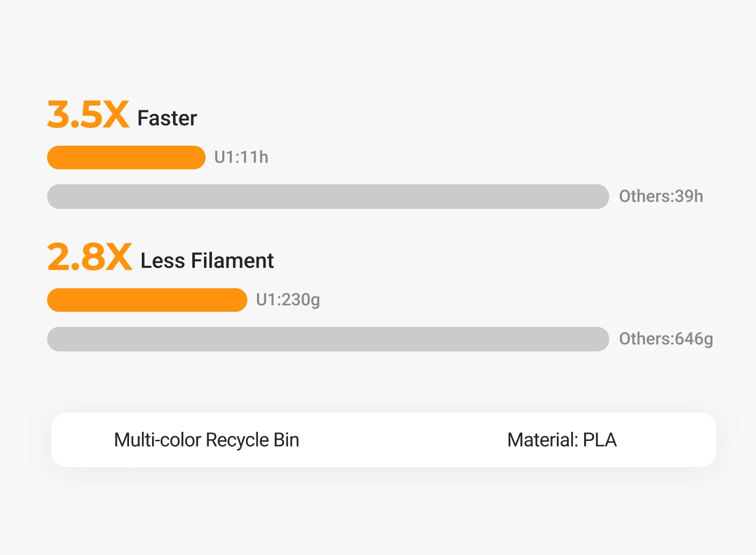This screenshot has height=555, width=756.
Task: Click the orange U1 filament usage bar
Action: [147, 300]
